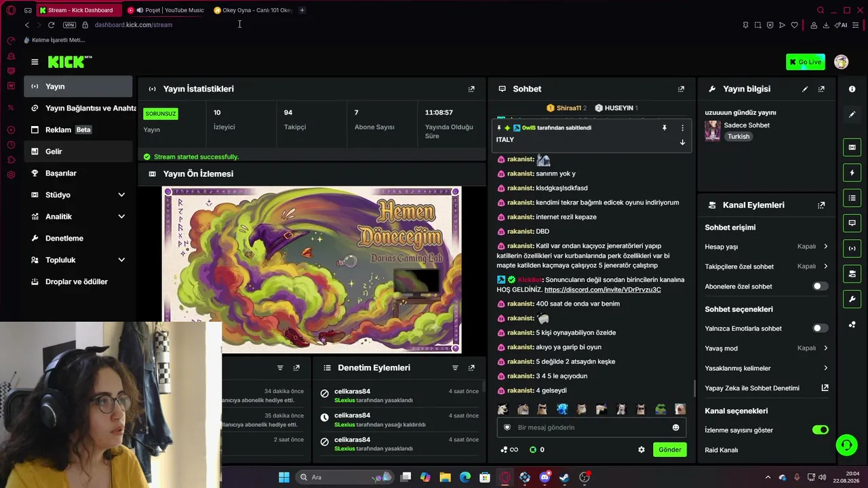Image resolution: width=868 pixels, height=488 pixels.
Task: Open the Kick hamburger menu
Action: coord(35,62)
